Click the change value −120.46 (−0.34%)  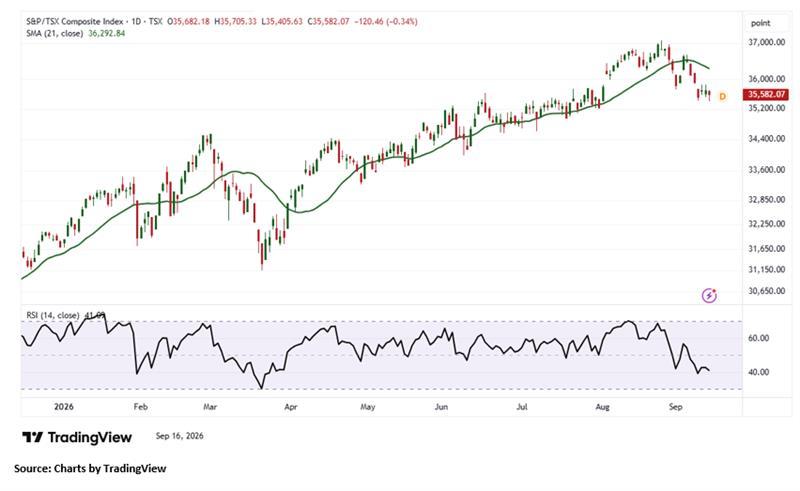coord(386,21)
